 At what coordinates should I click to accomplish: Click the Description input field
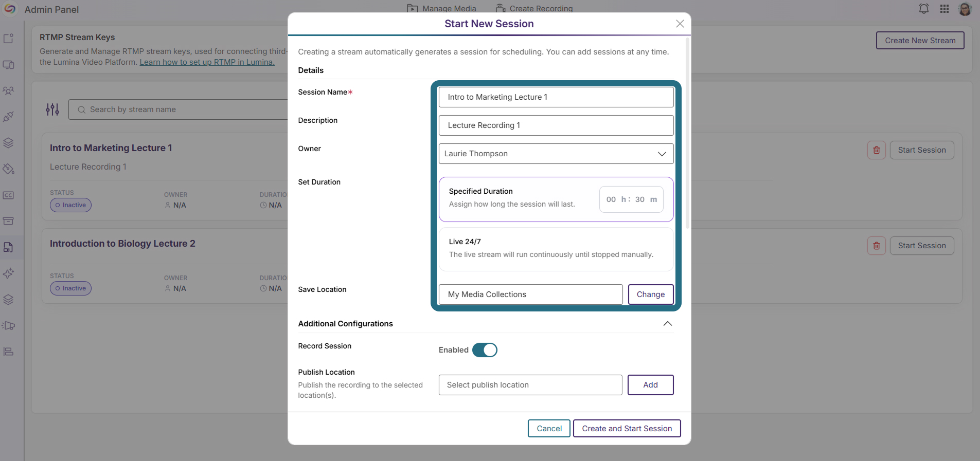tap(556, 125)
